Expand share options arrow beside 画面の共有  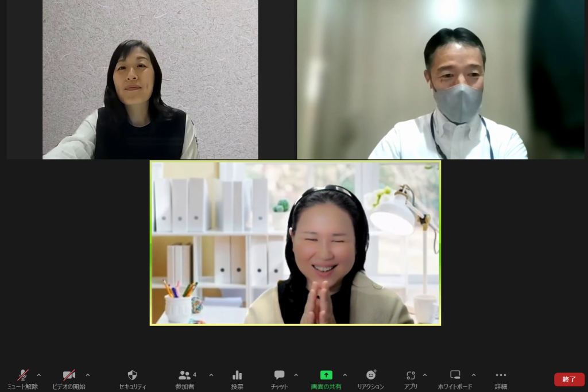pos(345,375)
